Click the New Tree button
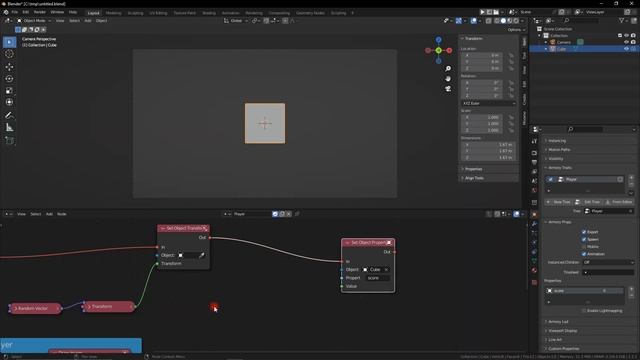This screenshot has width=640, height=360. tap(559, 202)
